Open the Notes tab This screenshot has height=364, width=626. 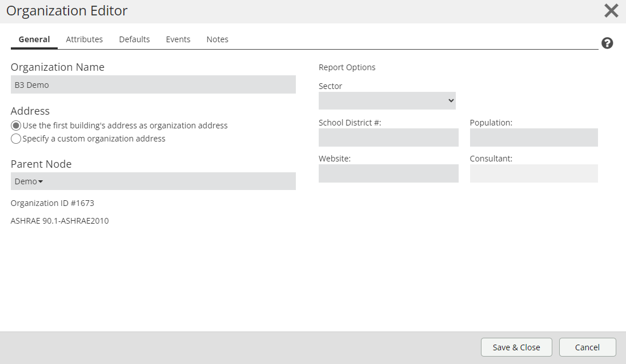(x=217, y=39)
